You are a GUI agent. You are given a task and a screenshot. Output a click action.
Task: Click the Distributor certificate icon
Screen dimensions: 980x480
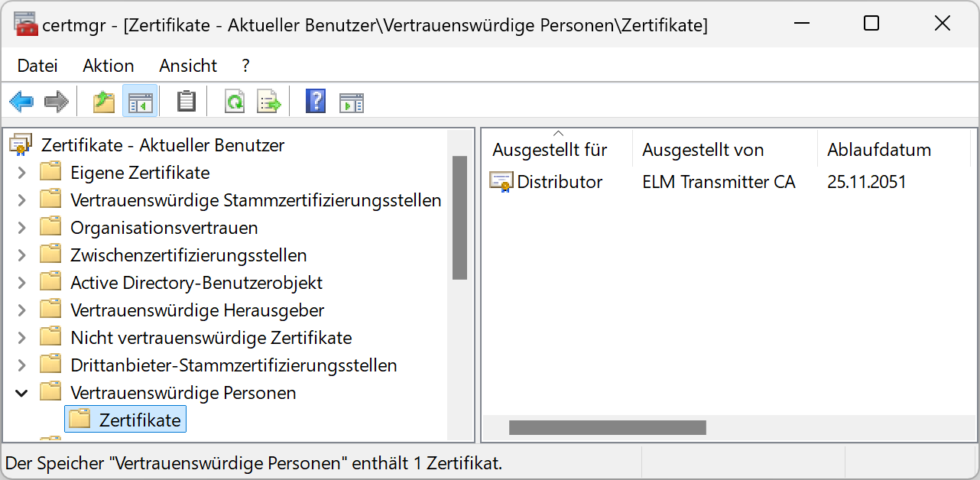(501, 182)
